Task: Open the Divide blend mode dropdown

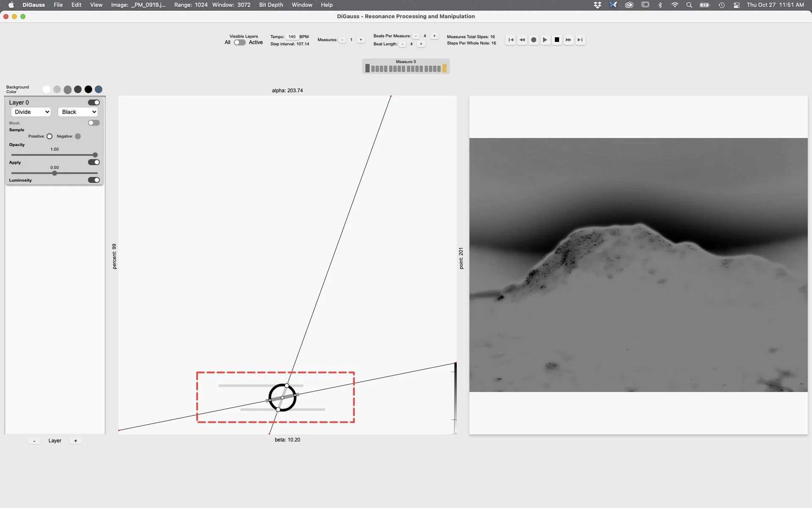Action: point(31,112)
